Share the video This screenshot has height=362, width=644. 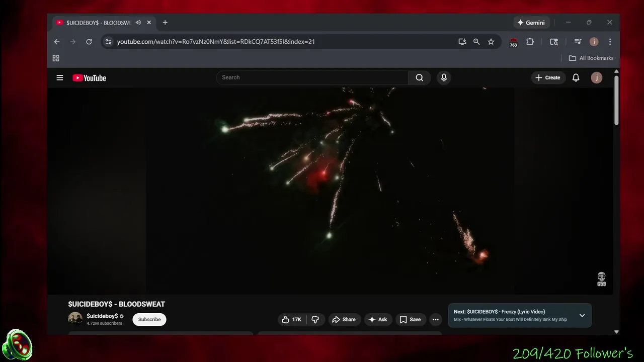[344, 319]
